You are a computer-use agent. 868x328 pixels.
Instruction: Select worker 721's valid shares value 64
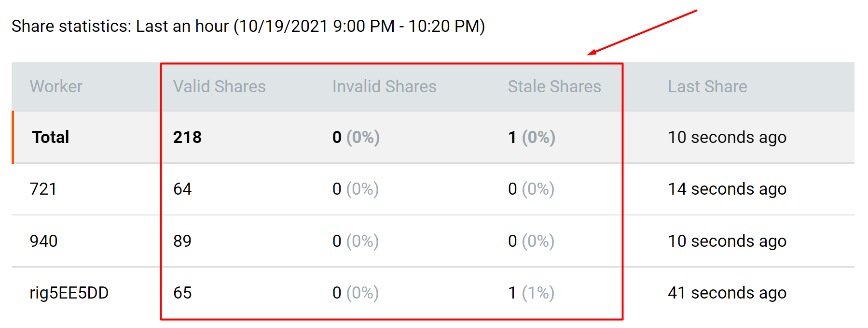pos(182,189)
